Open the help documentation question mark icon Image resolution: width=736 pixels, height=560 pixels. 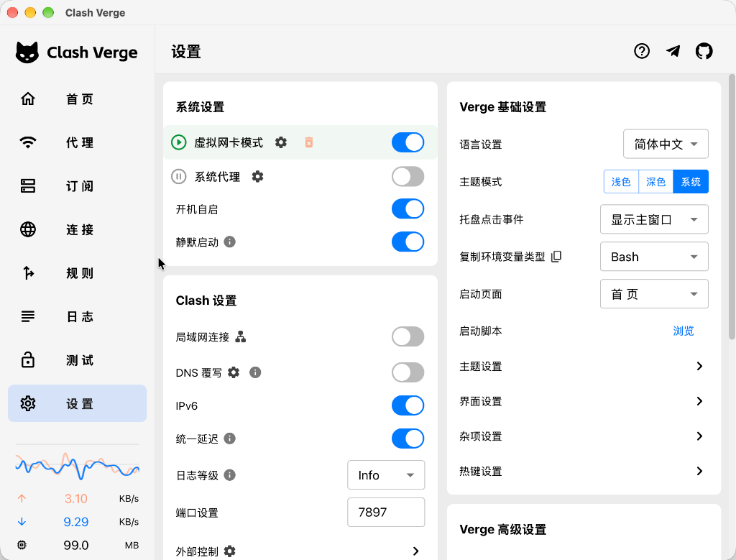(x=642, y=51)
